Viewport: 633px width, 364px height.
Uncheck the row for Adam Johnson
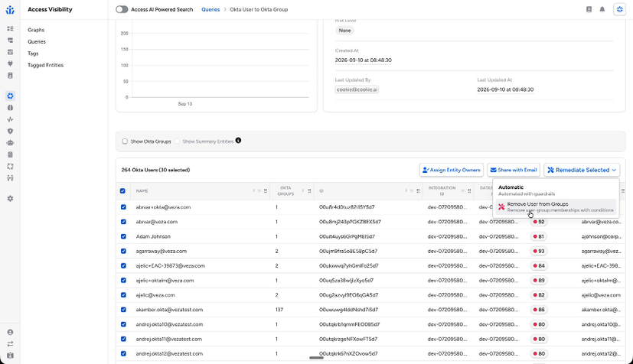point(123,236)
